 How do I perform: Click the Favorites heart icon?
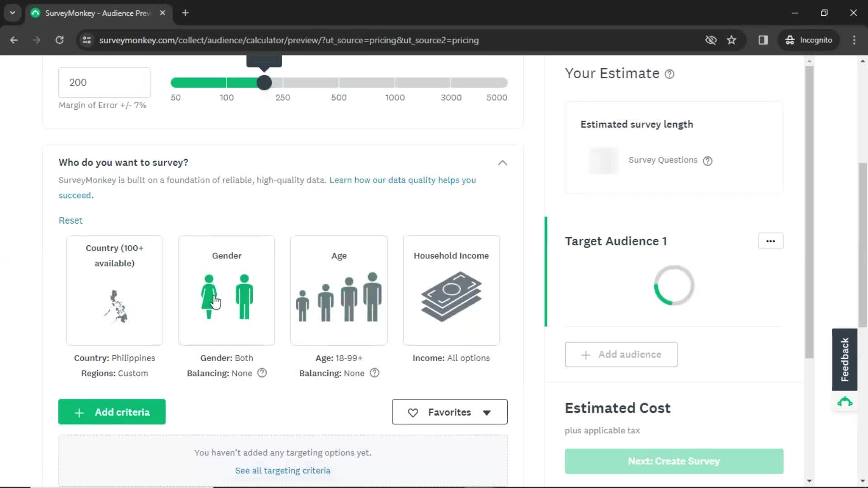pos(413,413)
